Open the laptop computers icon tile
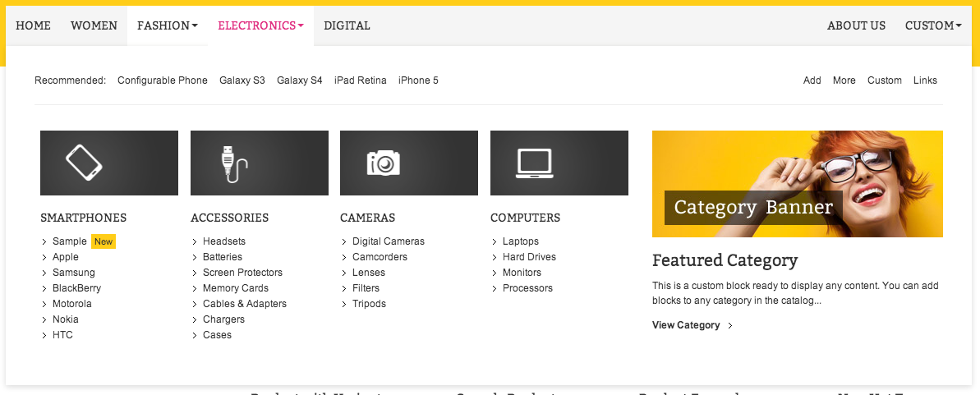 pos(559,163)
